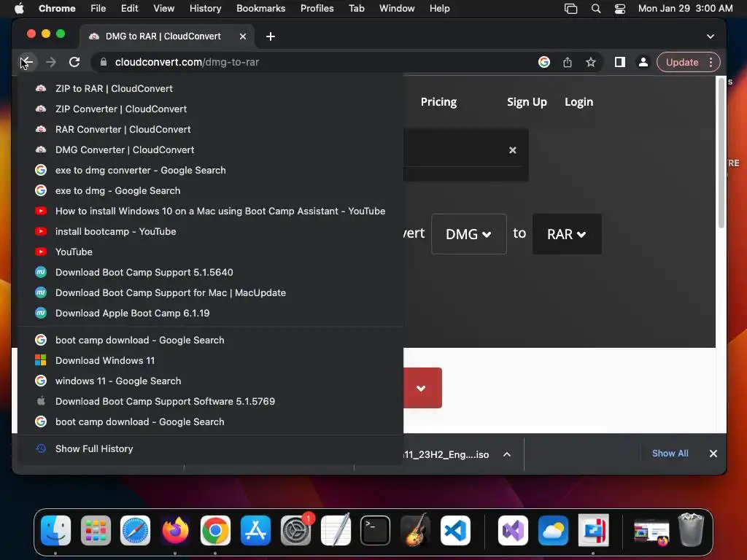Select ZIP Converter | CloudConvert history entry
747x560 pixels.
[x=210, y=109]
